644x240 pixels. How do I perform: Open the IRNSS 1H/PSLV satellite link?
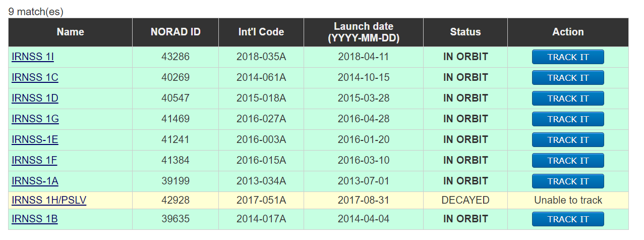[x=49, y=201]
